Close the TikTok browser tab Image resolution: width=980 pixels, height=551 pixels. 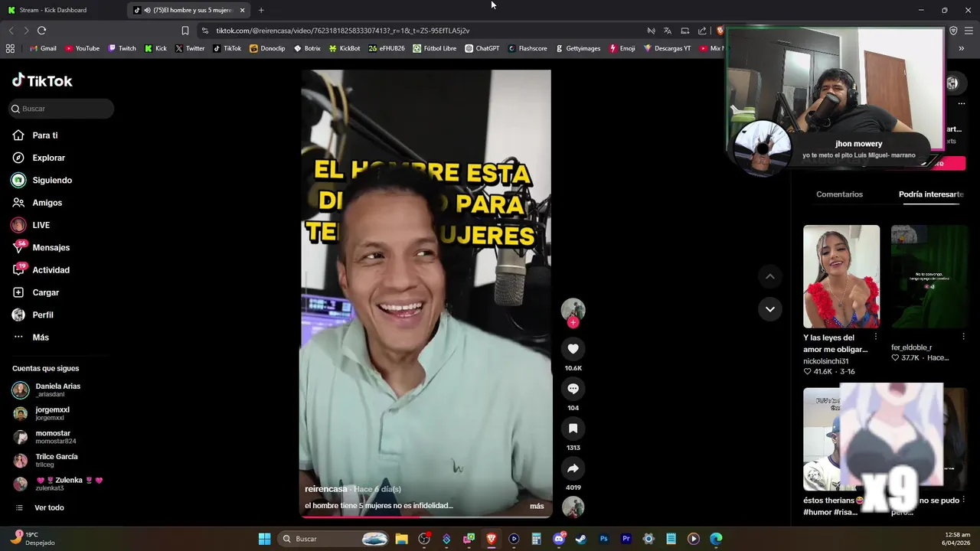(x=243, y=10)
